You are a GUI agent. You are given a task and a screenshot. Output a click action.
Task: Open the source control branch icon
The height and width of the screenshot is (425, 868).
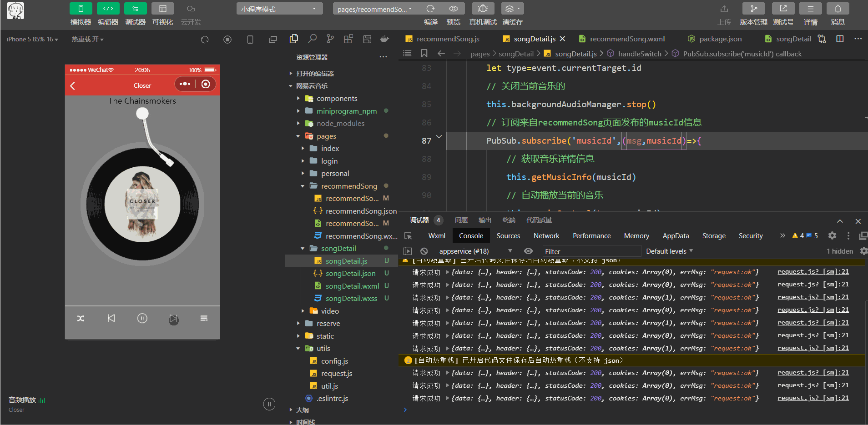330,39
